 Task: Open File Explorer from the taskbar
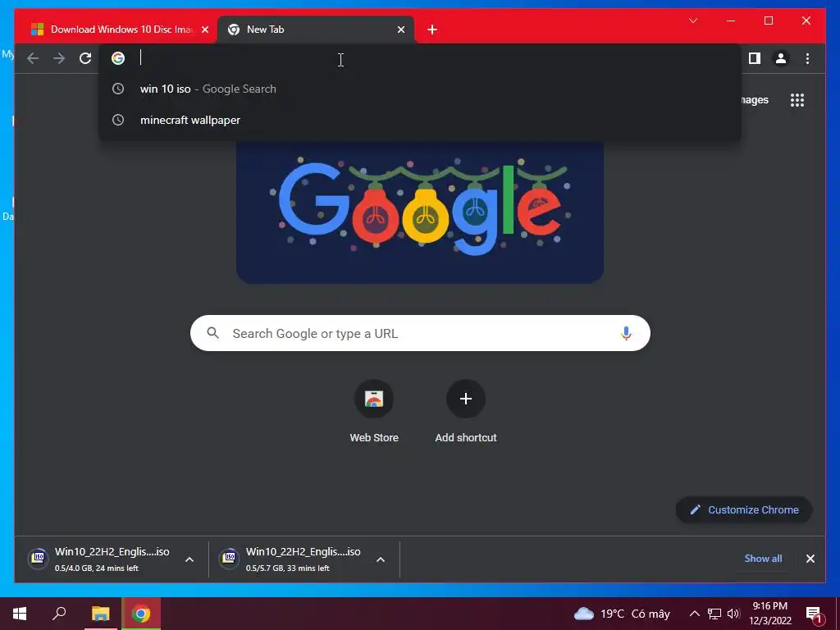pos(100,614)
